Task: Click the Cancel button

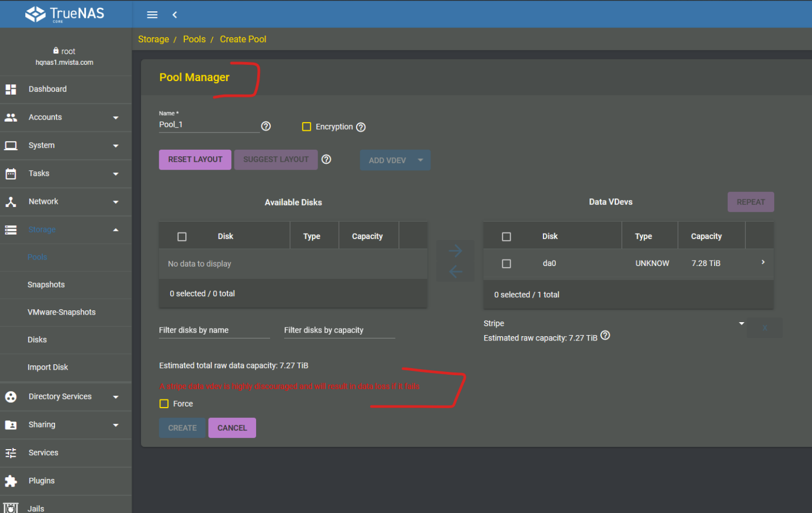Action: 232,428
